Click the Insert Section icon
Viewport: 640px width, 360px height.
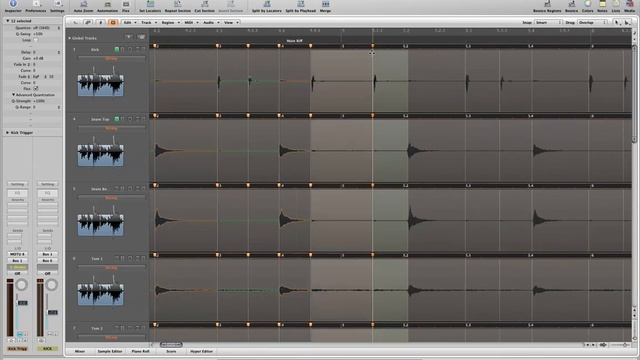point(231,4)
